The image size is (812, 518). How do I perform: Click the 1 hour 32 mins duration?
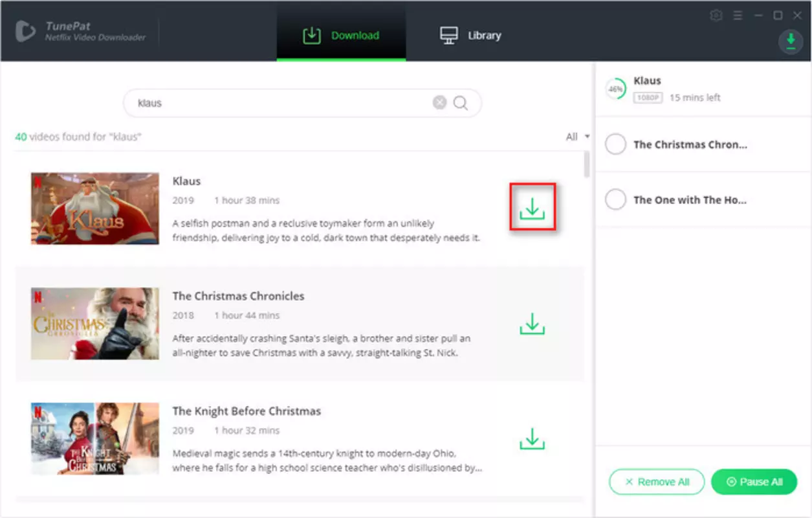coord(247,431)
